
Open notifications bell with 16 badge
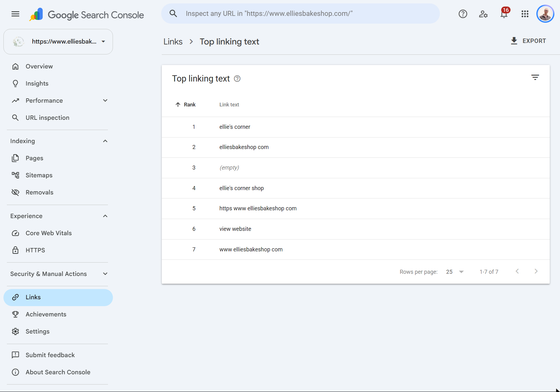point(504,14)
